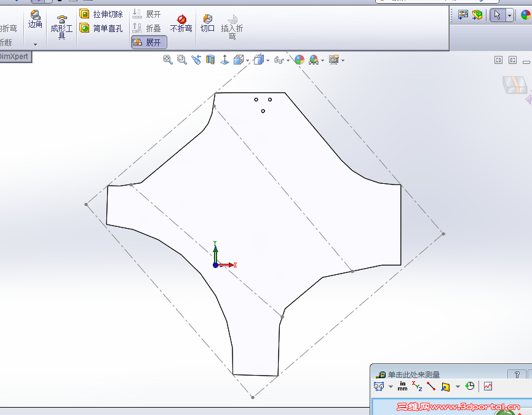Click the View Settings monitor icon
The height and width of the screenshot is (415, 532).
click(x=334, y=60)
